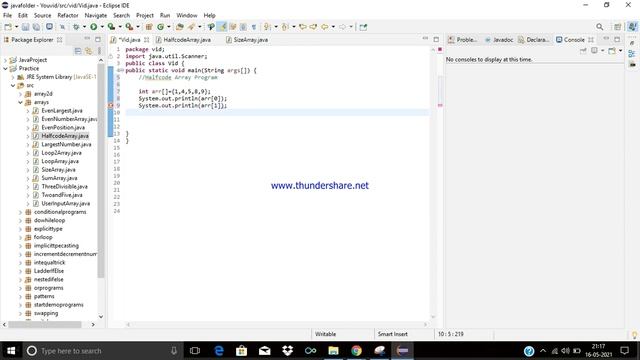This screenshot has width=640, height=360.
Task: Toggle Link with Editor in Package Explorer
Action: [x=88, y=51]
